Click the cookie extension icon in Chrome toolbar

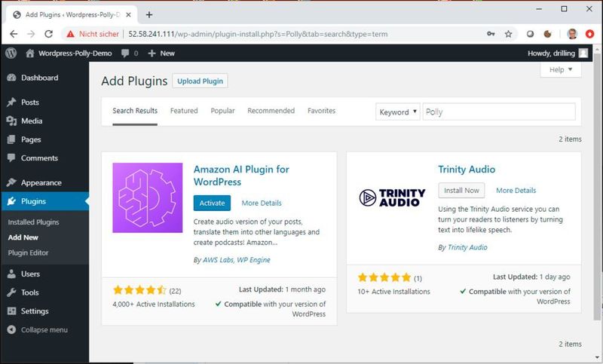pyautogui.click(x=548, y=34)
